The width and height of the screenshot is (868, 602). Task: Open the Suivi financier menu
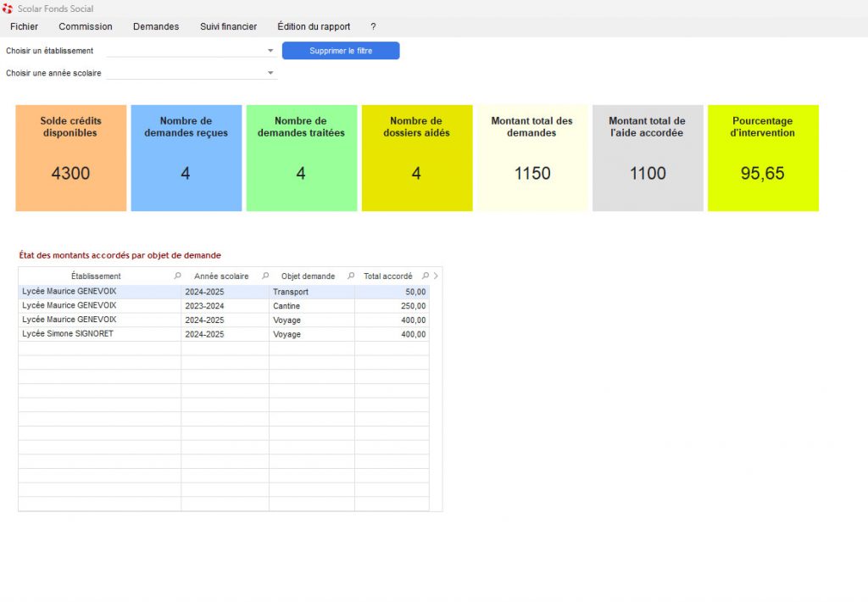[228, 27]
